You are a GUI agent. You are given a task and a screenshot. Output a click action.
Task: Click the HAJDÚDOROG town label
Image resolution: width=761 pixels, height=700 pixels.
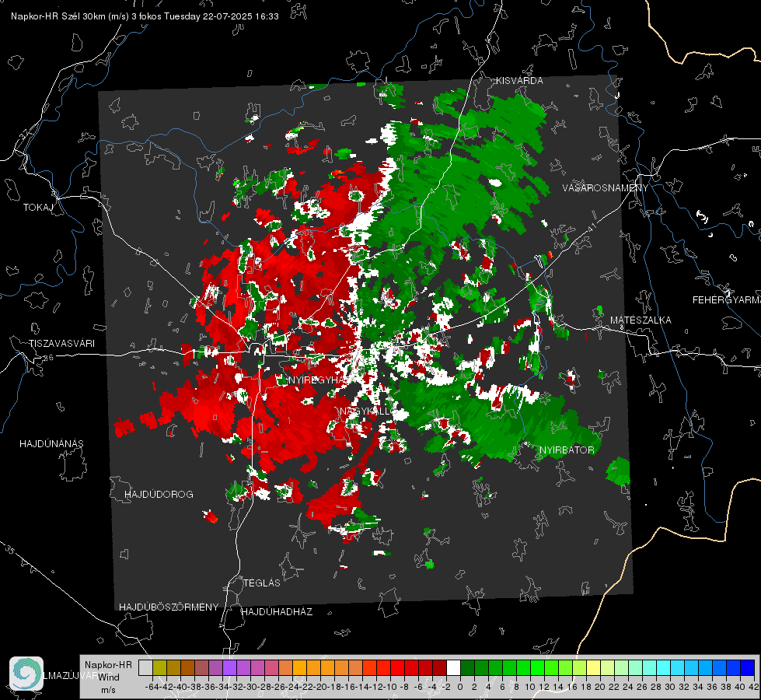point(159,494)
